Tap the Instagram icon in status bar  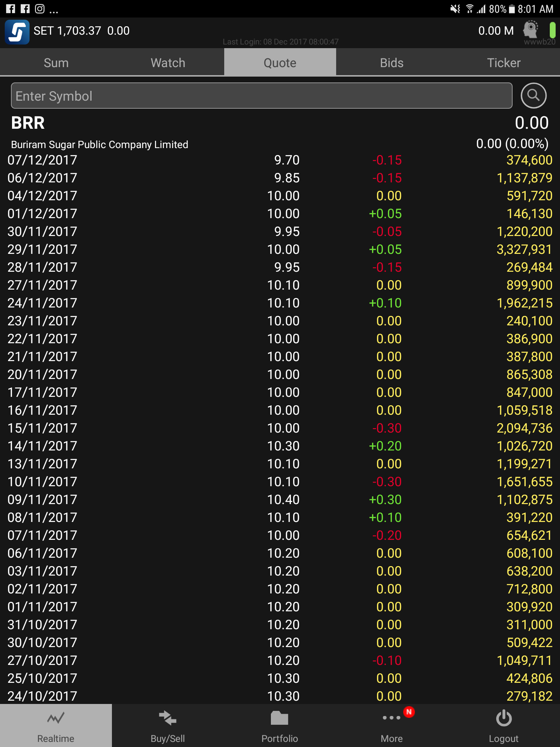40,9
